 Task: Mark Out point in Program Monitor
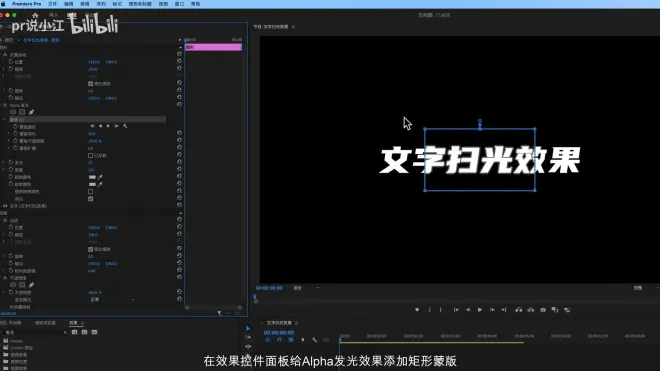click(441, 310)
